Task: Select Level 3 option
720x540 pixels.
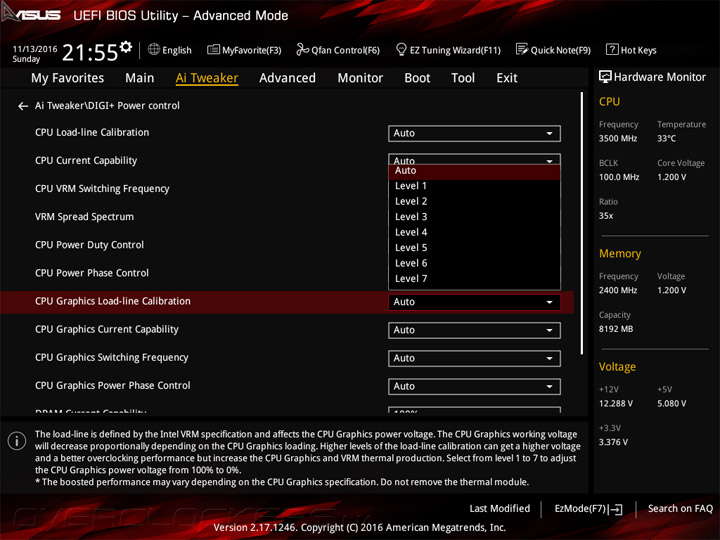Action: [x=474, y=217]
